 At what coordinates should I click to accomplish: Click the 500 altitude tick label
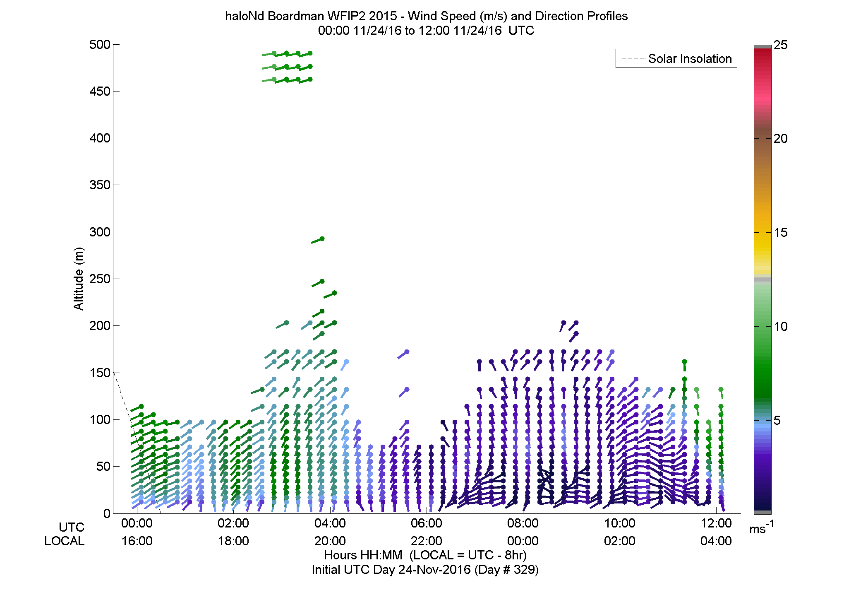coord(100,45)
